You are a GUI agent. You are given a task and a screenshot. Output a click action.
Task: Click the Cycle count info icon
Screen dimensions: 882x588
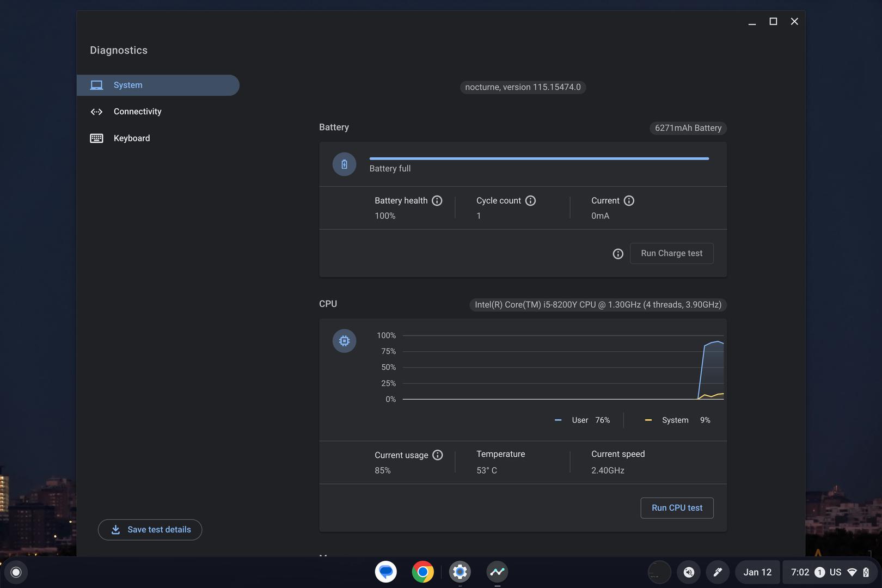pos(530,201)
